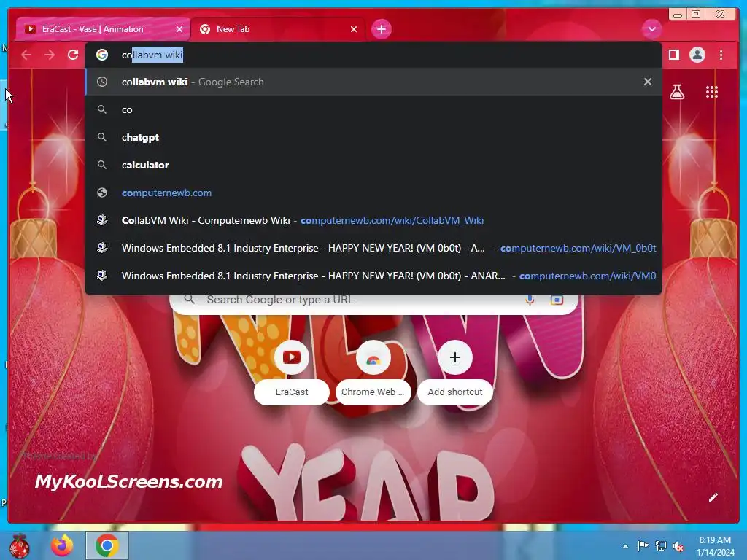
Task: Open the EraCast shortcut
Action: click(292, 373)
